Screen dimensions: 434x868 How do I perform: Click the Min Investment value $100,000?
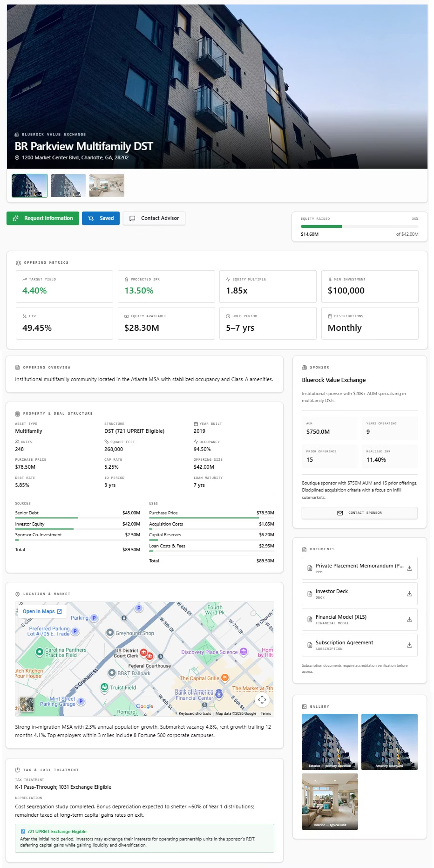346,291
